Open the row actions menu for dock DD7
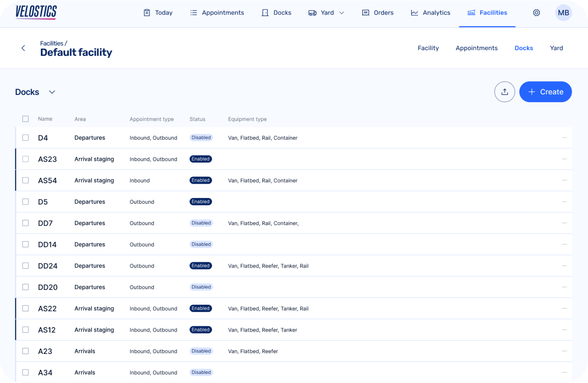 [565, 223]
